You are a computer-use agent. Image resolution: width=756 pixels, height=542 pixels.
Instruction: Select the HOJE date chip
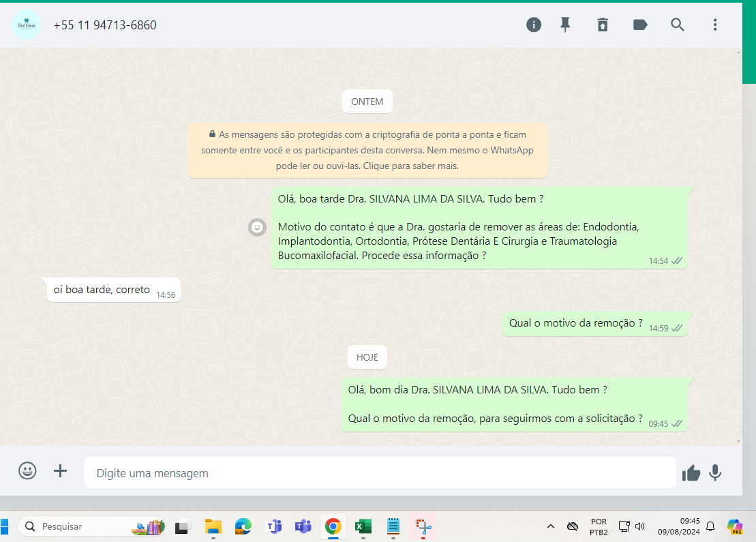[x=367, y=357]
